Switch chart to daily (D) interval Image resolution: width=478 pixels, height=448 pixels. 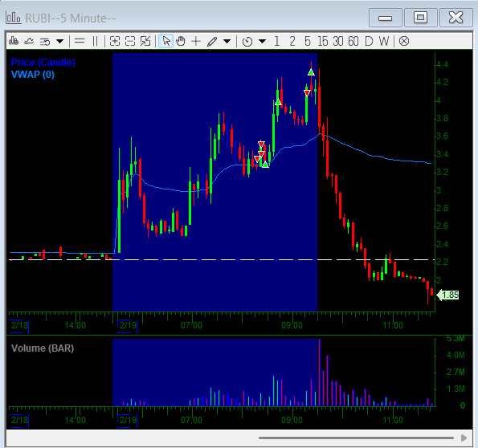369,41
